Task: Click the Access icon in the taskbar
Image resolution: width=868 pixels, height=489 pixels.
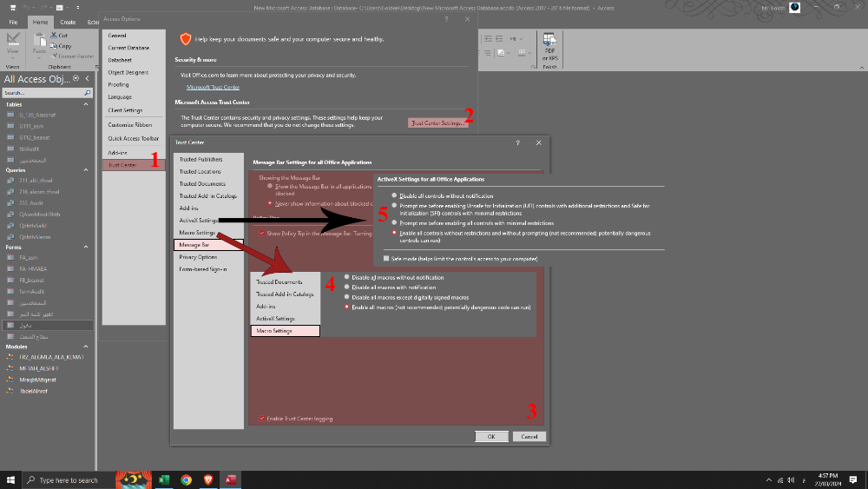Action: [230, 479]
